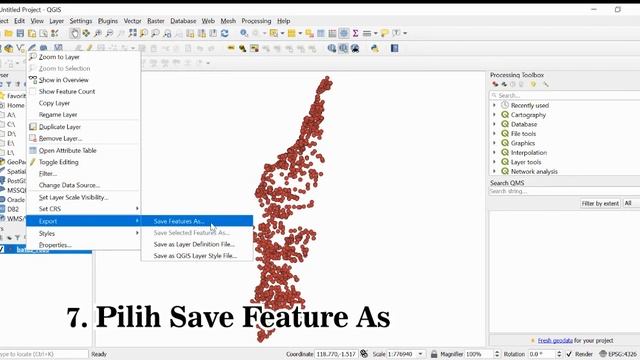Viewport: 640px width, 360px height.
Task: Toggle the scale lock icon
Action: pos(434,354)
